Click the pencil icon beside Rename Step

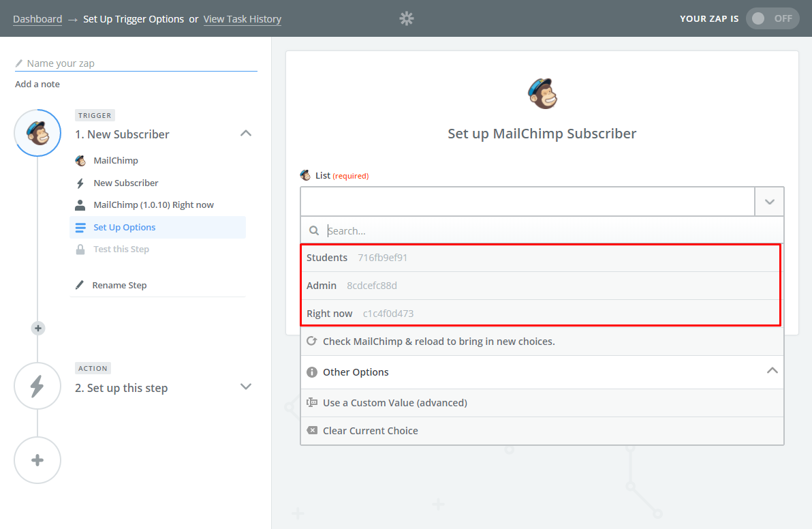tap(79, 285)
